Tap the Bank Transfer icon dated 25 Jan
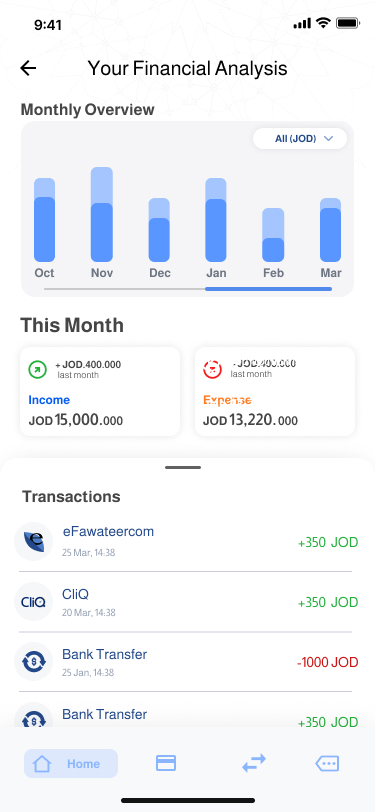The width and height of the screenshot is (375, 812). pos(34,661)
